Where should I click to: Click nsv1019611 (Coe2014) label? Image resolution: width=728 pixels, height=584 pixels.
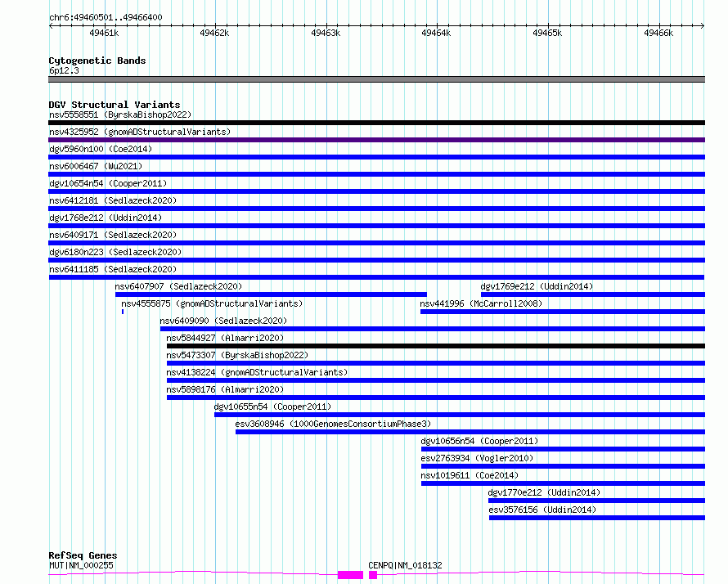tap(470, 475)
